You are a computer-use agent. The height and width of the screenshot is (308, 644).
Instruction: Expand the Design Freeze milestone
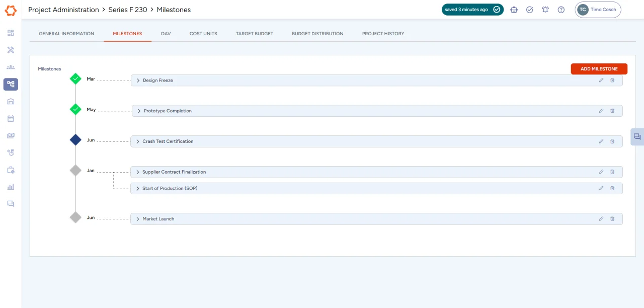[138, 81]
